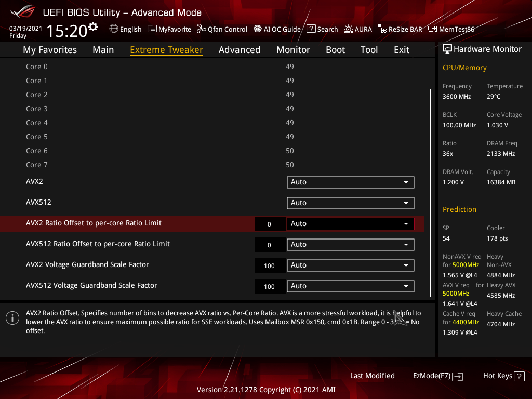This screenshot has height=399, width=532.
Task: Open AURA lighting icon
Action: (x=349, y=29)
